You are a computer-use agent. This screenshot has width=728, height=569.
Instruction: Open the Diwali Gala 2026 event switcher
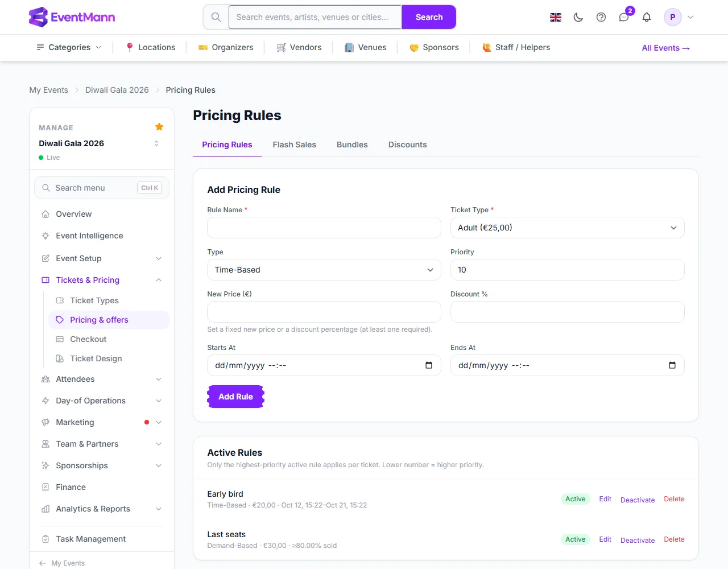[x=101, y=143]
